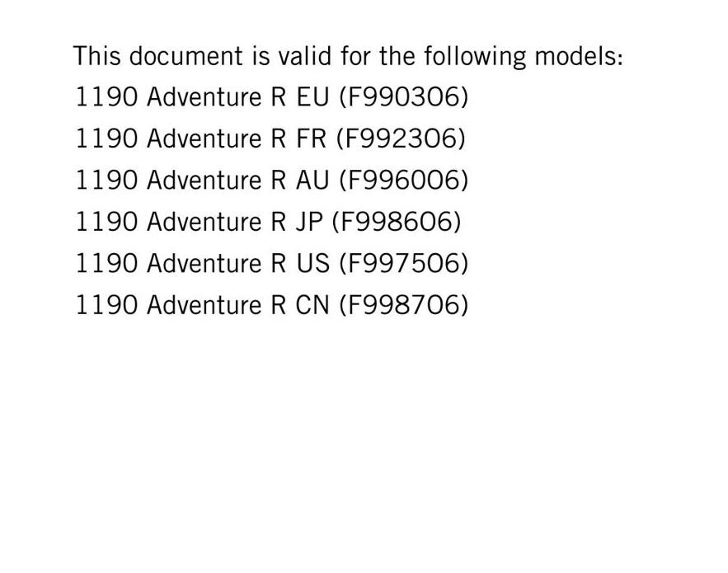Image resolution: width=728 pixels, height=573 pixels.
Task: Click the word 'models:' in heading
Action: point(579,56)
